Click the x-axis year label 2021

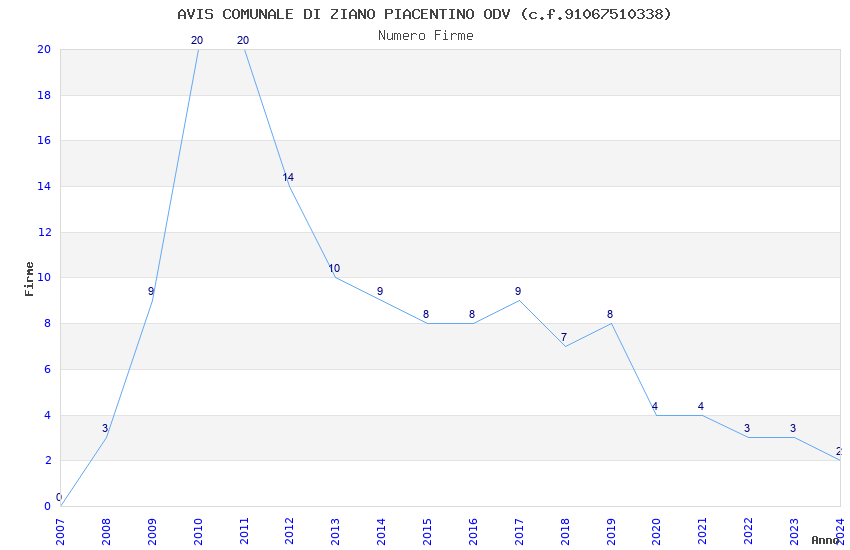point(703,532)
